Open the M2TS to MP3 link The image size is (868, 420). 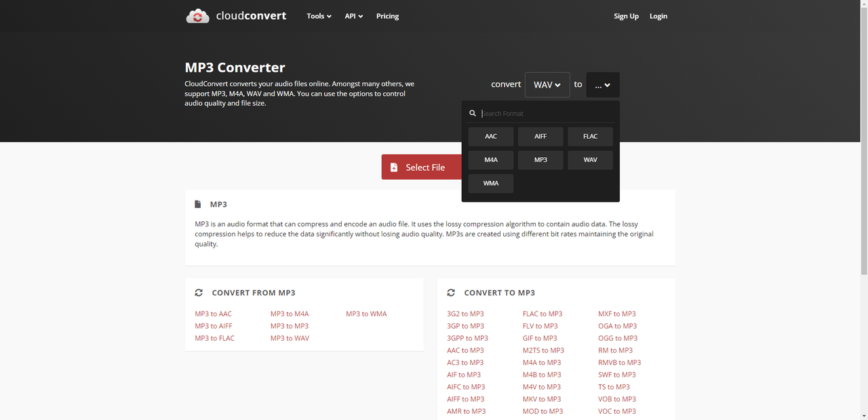tap(543, 350)
